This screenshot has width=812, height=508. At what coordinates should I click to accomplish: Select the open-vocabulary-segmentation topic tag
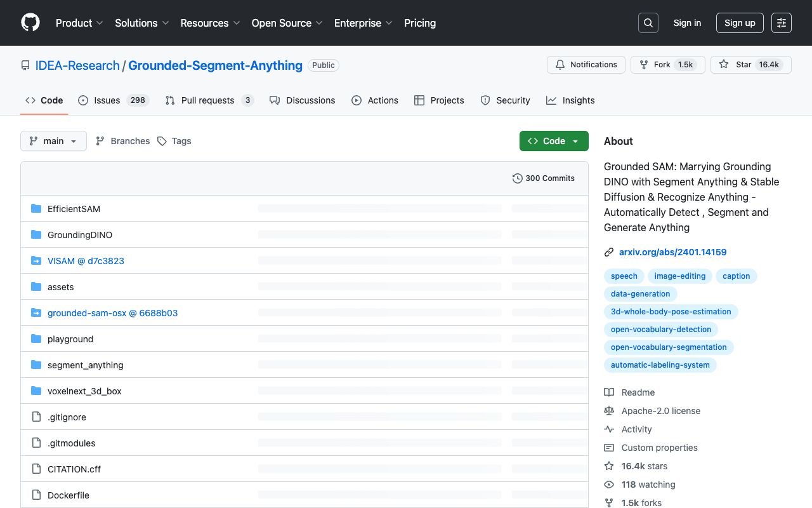click(669, 347)
